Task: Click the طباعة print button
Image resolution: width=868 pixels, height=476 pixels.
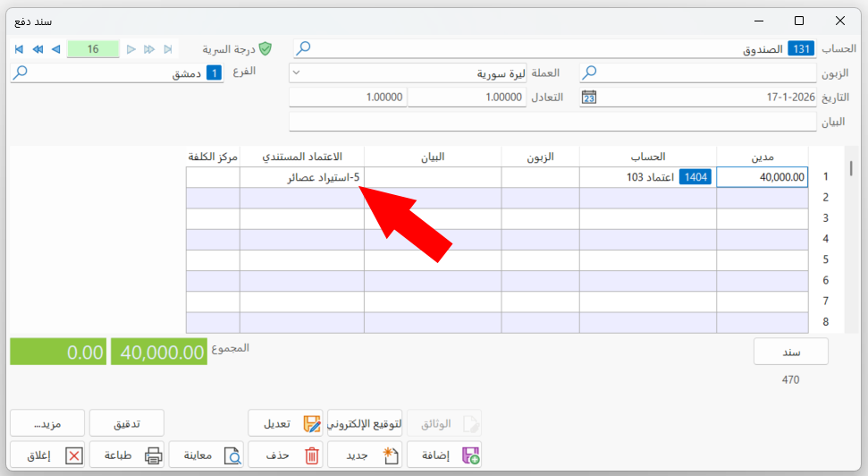Action: 127,455
